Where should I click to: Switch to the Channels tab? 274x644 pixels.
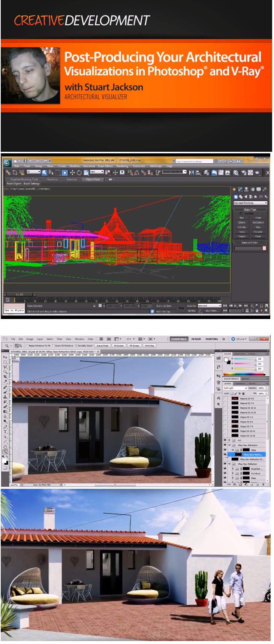pos(240,383)
